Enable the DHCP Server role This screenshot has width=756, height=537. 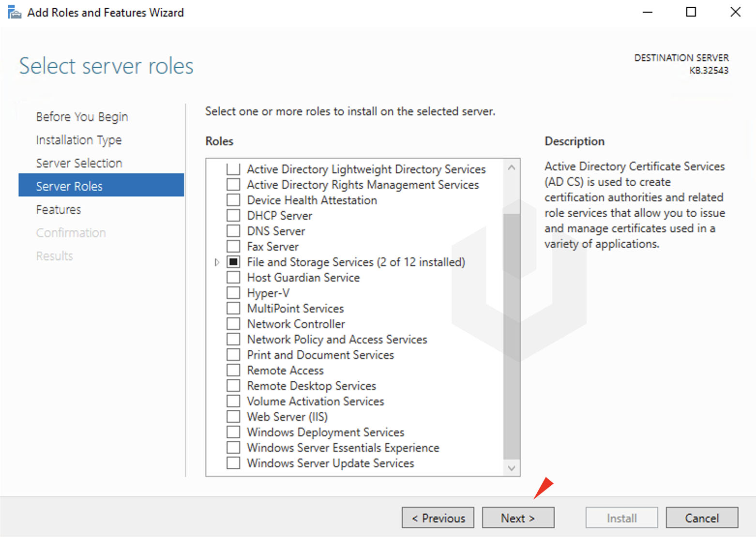click(233, 215)
